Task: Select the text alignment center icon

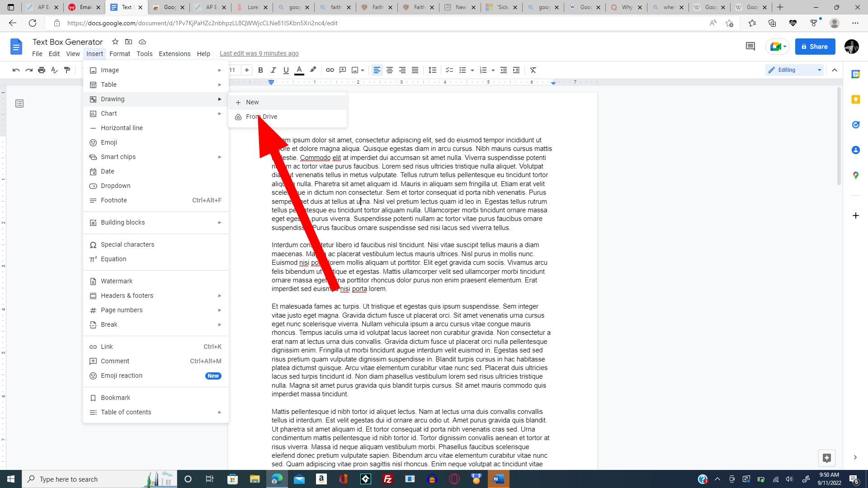Action: (389, 70)
